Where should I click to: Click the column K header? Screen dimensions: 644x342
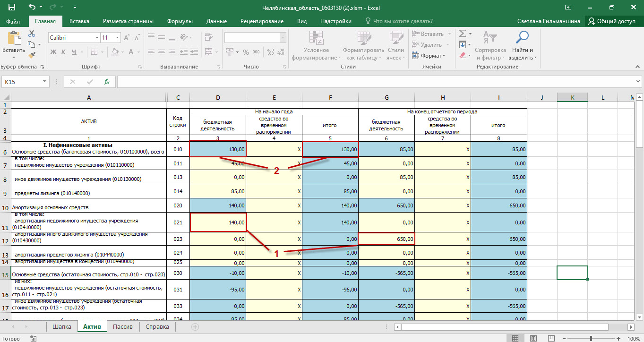point(572,97)
